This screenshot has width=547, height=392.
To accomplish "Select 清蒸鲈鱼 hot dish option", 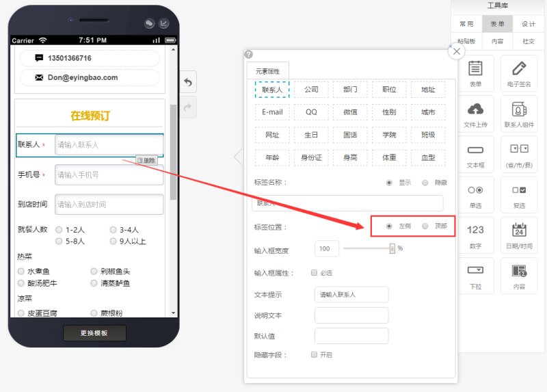I will click(94, 283).
